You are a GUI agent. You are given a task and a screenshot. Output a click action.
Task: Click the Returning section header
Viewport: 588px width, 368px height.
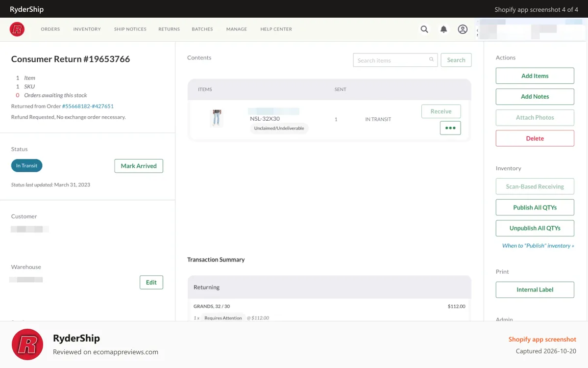coord(329,287)
